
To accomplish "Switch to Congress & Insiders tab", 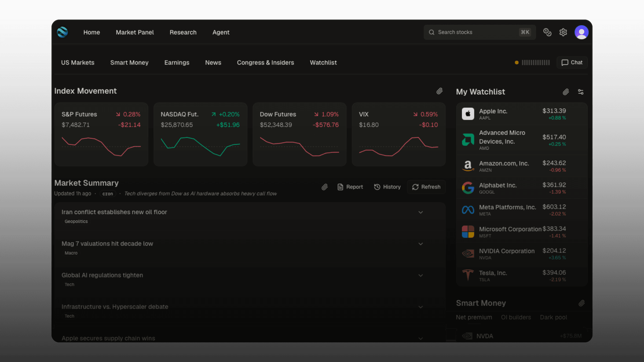I will (x=265, y=62).
